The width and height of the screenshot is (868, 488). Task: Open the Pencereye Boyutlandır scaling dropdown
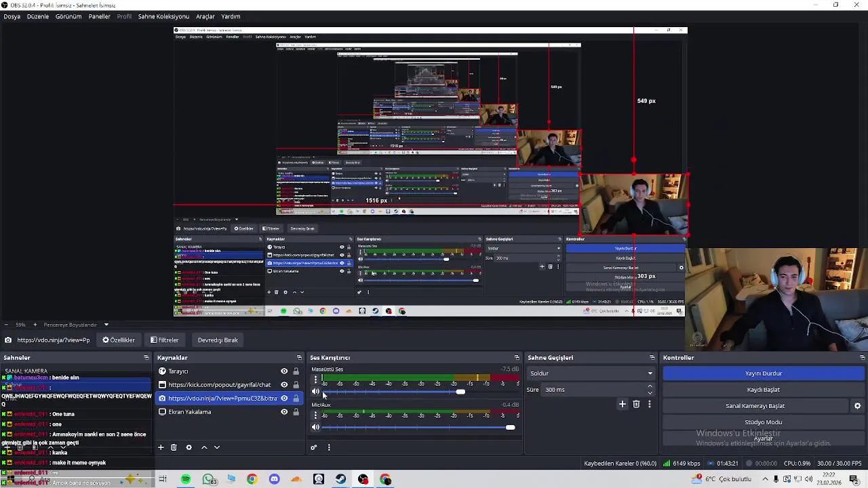tap(75, 325)
